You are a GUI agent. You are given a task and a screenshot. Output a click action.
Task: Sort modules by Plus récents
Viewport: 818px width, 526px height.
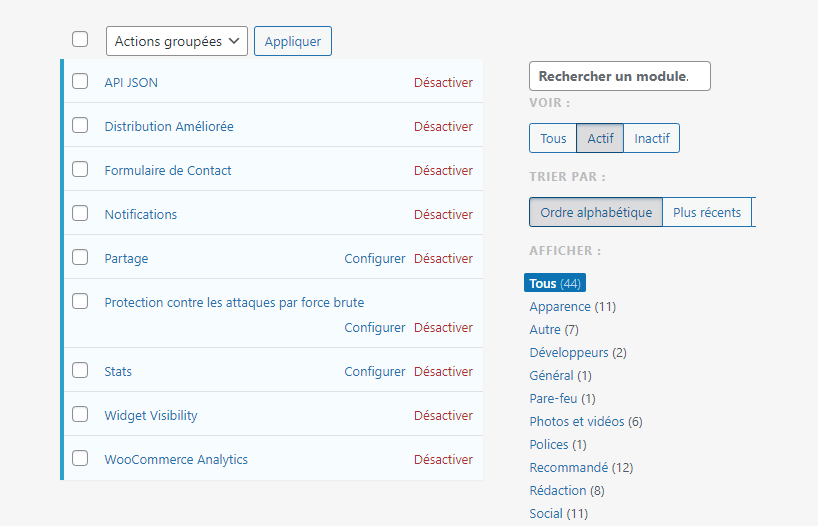[x=707, y=212]
